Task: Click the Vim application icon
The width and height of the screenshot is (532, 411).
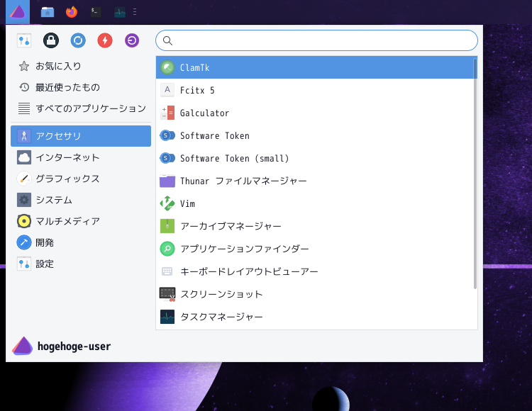Action: click(167, 203)
